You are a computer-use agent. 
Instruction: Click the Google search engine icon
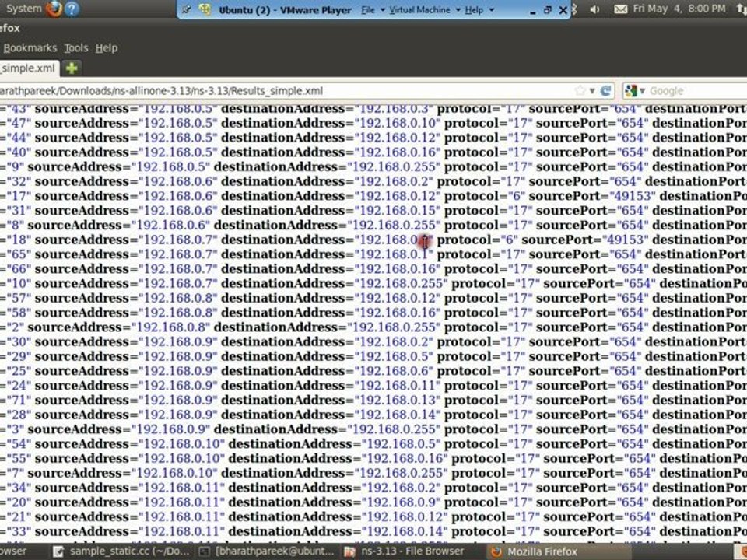[631, 90]
